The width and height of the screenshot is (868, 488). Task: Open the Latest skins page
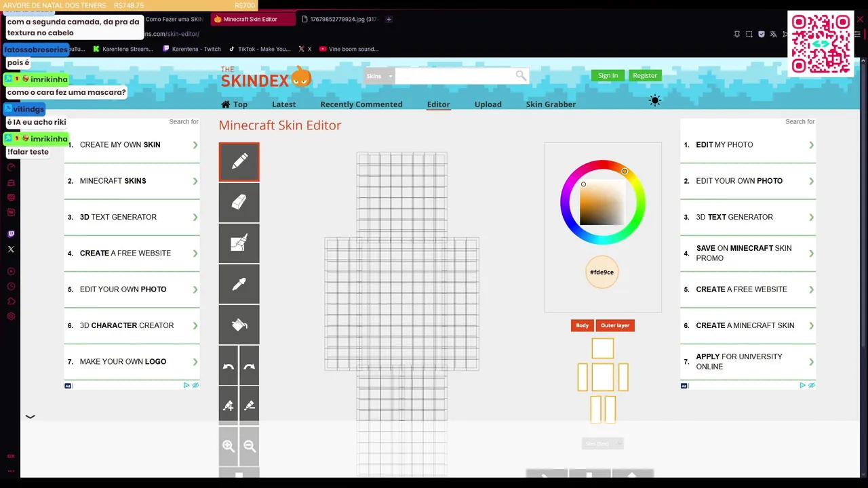[x=283, y=104]
